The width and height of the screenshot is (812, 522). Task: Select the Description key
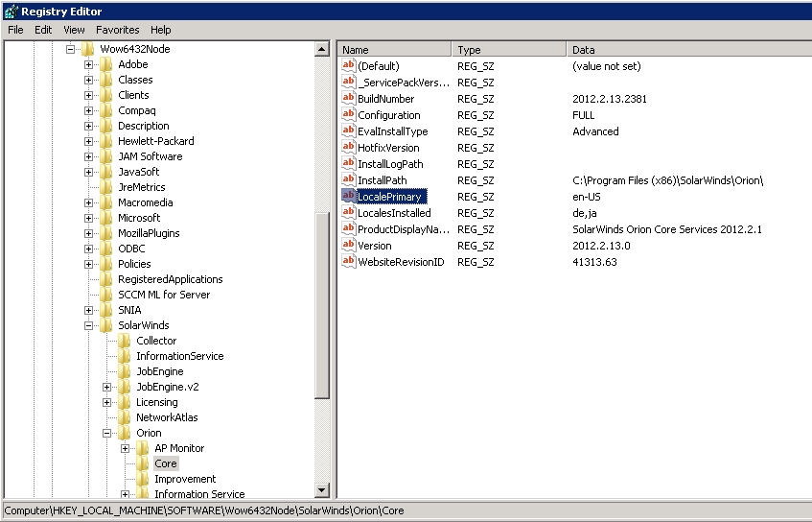(144, 126)
